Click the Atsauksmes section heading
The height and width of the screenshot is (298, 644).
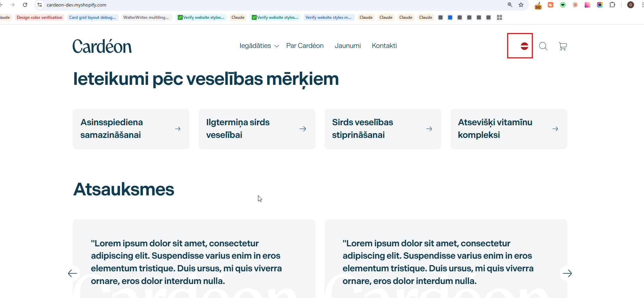(124, 189)
